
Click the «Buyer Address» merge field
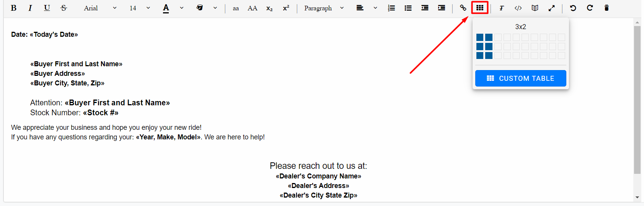pos(58,74)
